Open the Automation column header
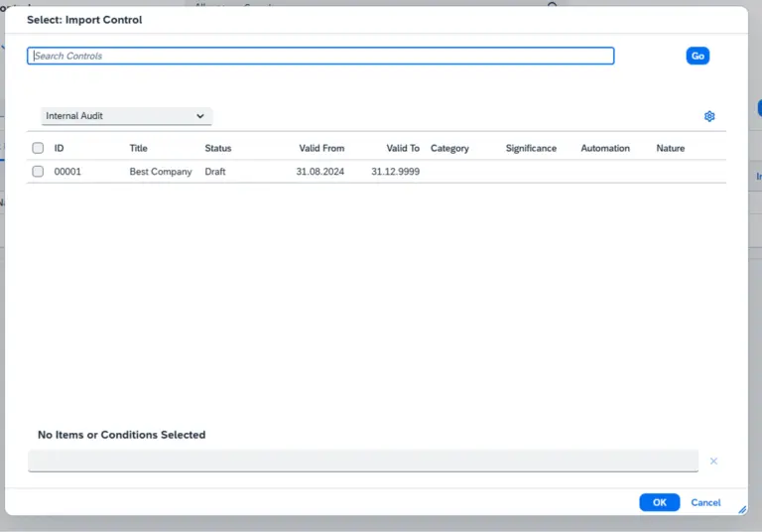This screenshot has height=532, width=762. 605,148
